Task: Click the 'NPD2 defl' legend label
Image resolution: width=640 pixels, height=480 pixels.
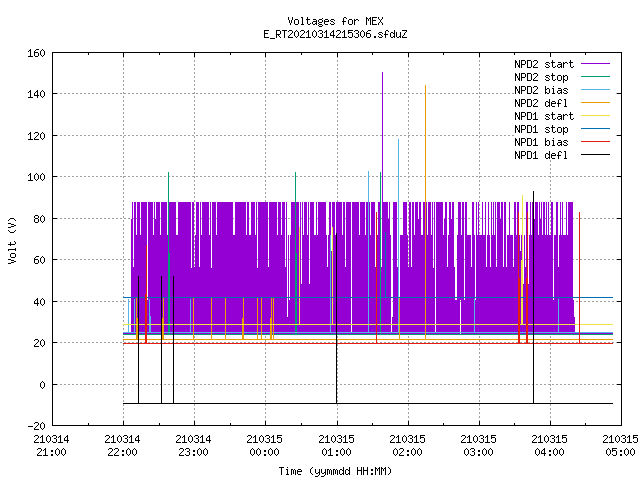Action: click(541, 103)
